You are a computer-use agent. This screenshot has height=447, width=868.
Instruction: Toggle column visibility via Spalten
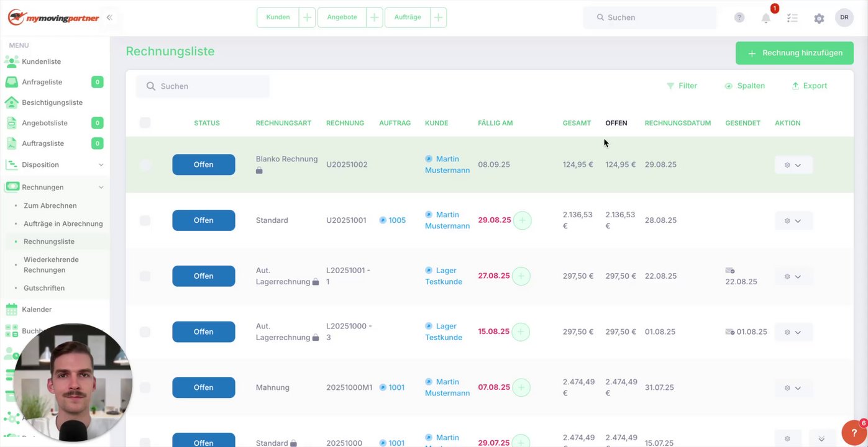pyautogui.click(x=744, y=86)
